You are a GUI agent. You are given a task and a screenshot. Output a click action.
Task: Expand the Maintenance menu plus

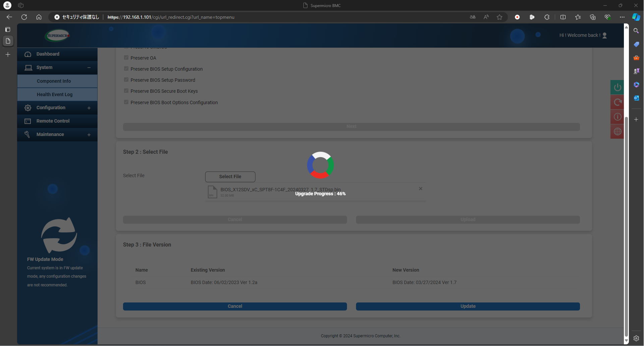point(89,135)
